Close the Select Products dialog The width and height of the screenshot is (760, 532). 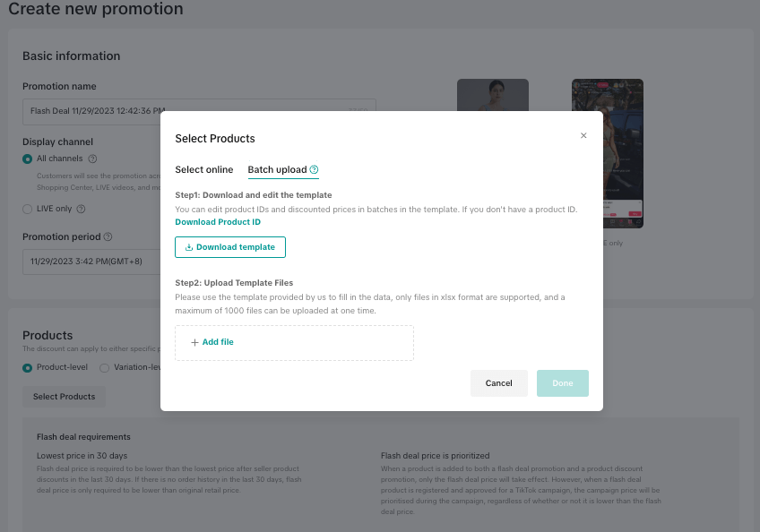(583, 135)
